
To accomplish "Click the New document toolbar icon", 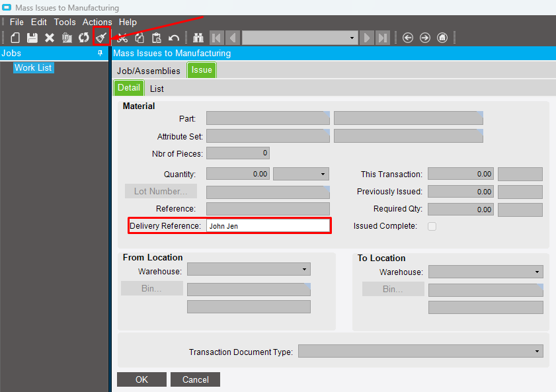I will (x=15, y=38).
